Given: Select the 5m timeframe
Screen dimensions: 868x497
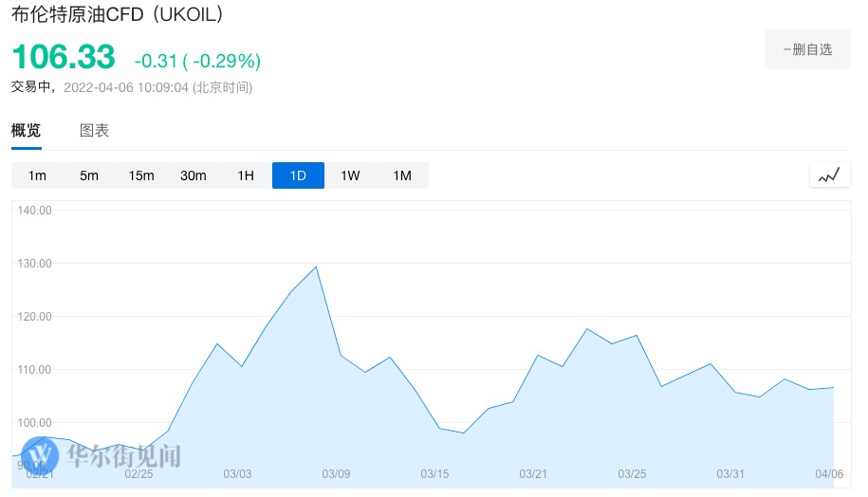Looking at the screenshot, I should (89, 175).
